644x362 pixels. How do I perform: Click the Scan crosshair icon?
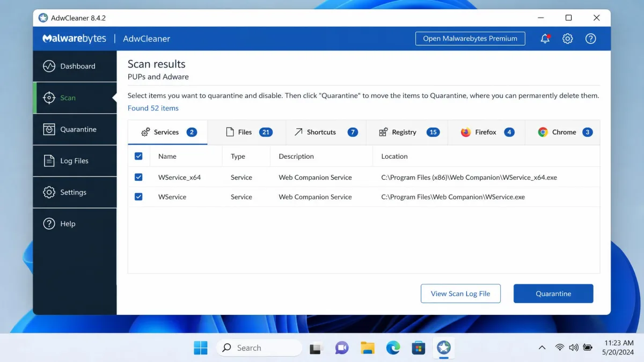49,98
